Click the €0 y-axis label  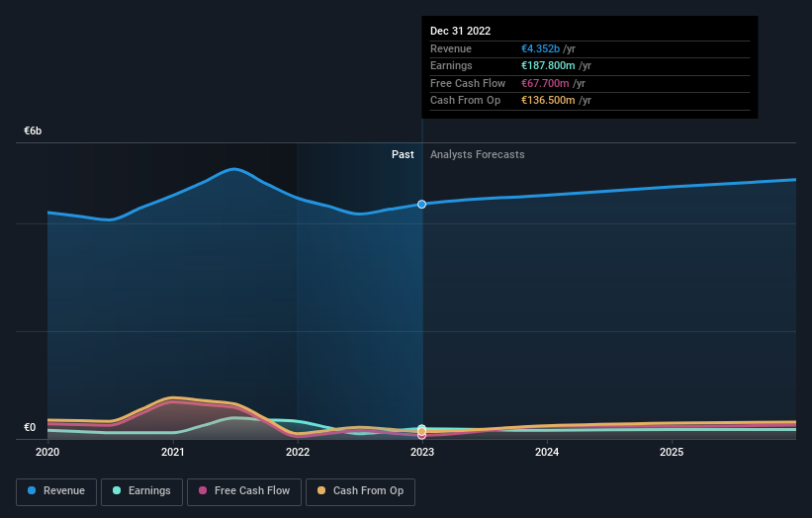tap(30, 427)
